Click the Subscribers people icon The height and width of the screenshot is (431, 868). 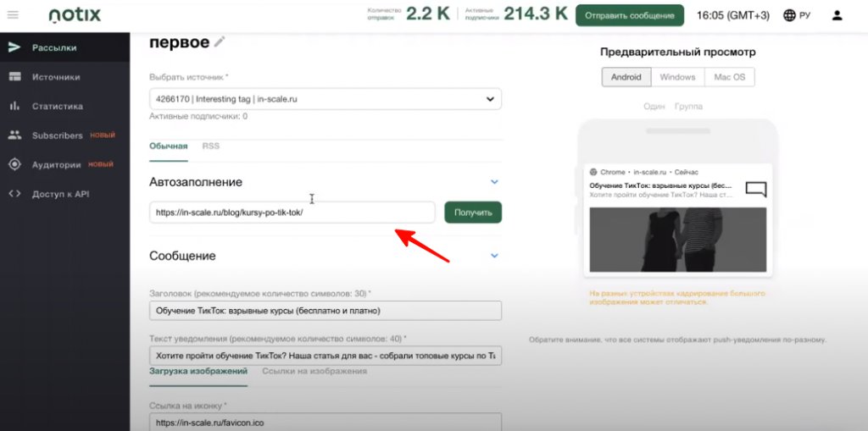click(14, 135)
